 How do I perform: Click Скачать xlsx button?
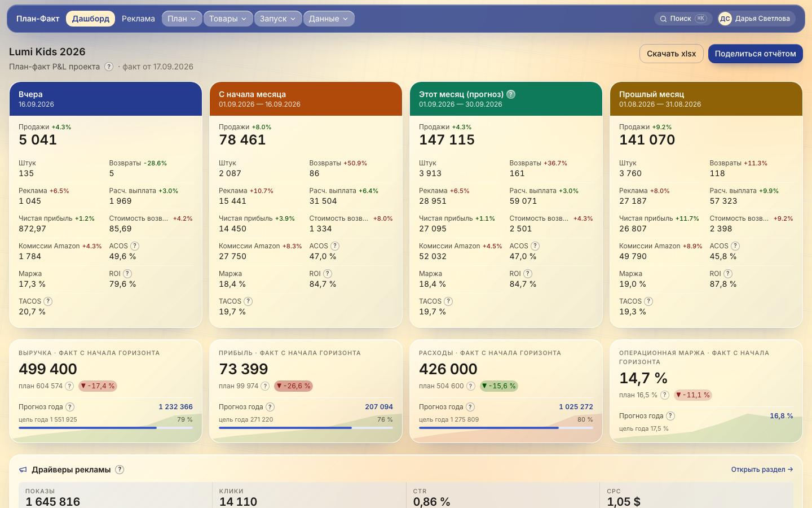(x=672, y=54)
